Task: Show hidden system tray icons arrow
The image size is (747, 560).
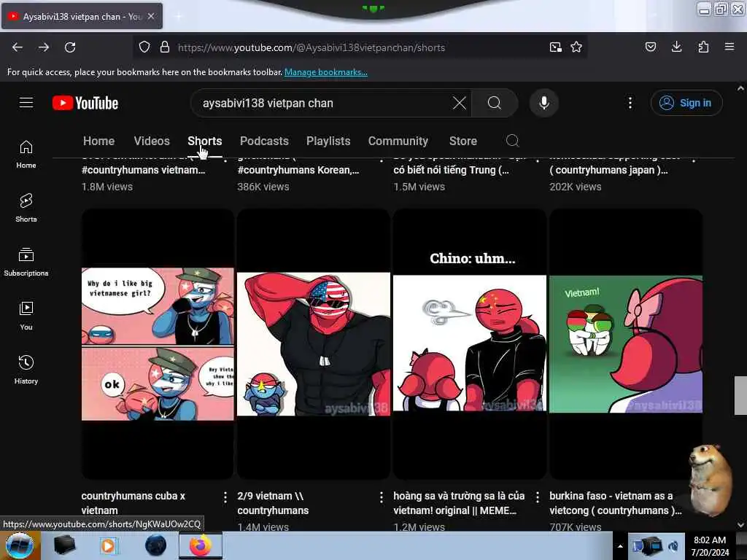Action: pyautogui.click(x=620, y=546)
